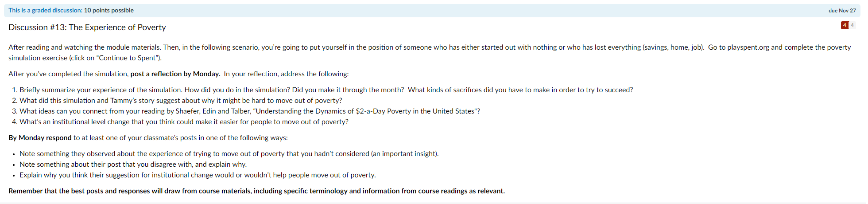Click bold text 'post a reflection by Monday.'
Image resolution: width=868 pixels, height=204 pixels.
point(175,74)
